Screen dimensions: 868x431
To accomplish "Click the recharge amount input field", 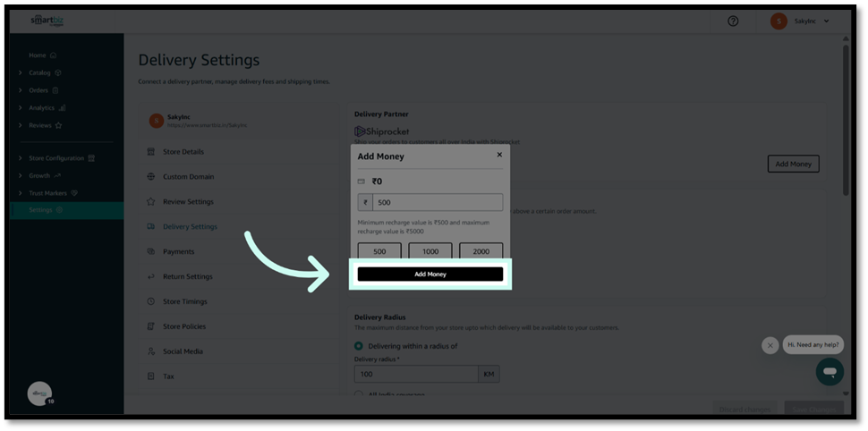I will coord(437,203).
